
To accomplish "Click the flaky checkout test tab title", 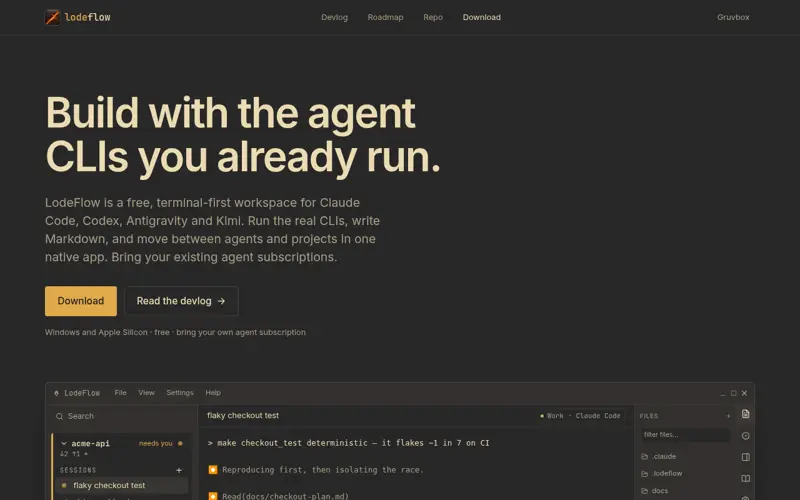I will pos(243,415).
